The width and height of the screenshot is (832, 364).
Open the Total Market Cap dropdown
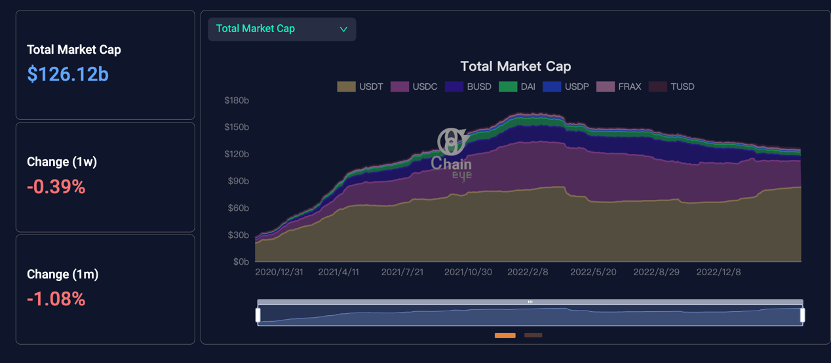282,29
